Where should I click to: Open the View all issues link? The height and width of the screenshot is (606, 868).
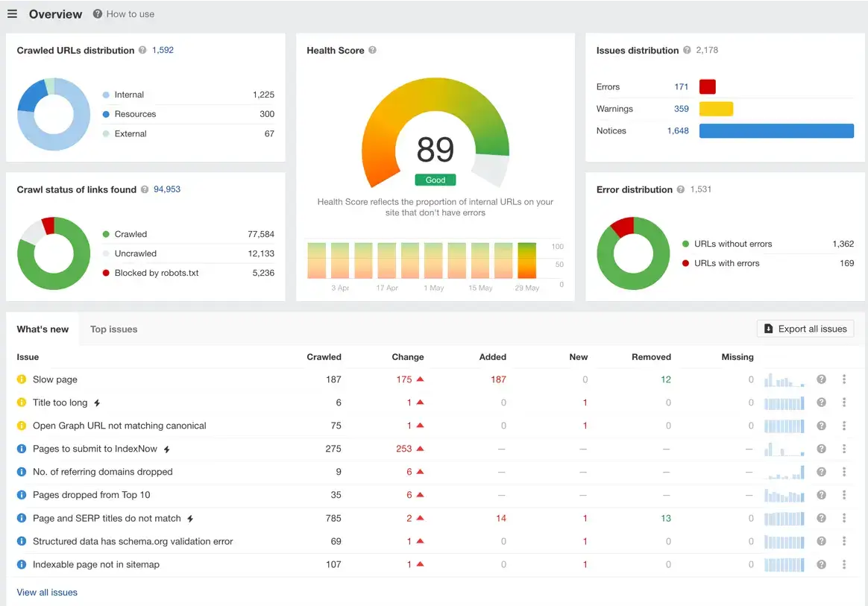(46, 592)
